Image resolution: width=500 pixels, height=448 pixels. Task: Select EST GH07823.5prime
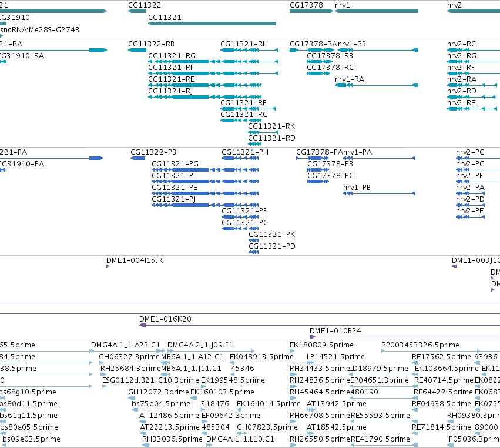[267, 427]
